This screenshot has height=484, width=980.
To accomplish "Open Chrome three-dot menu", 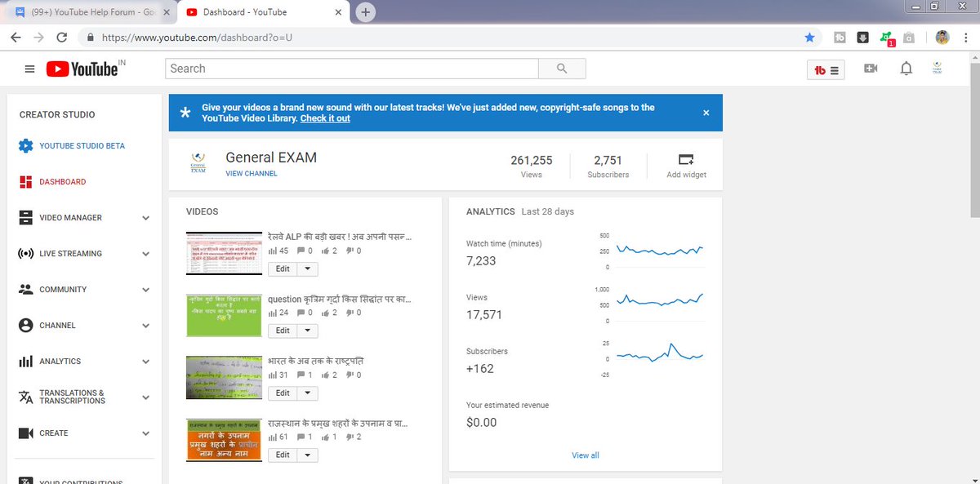I will coord(966,38).
